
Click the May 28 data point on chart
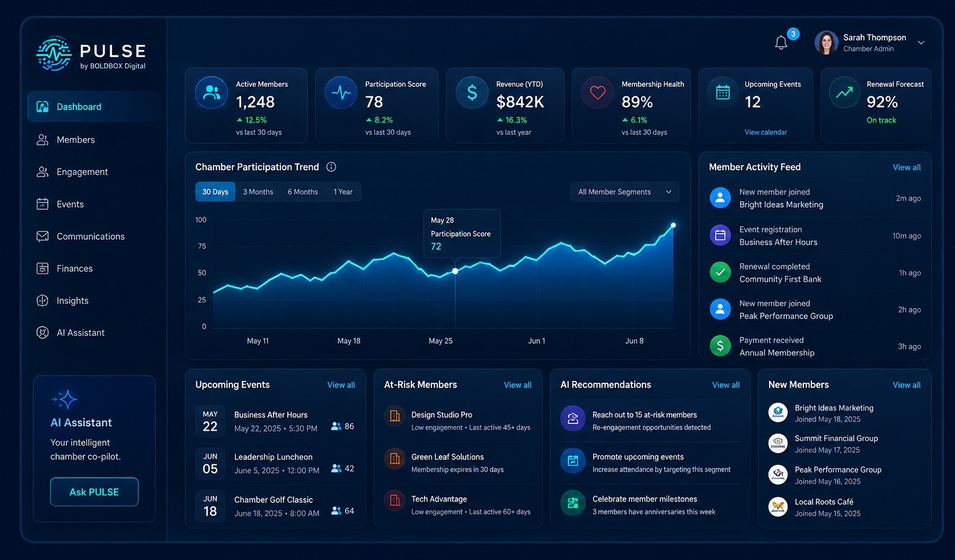coord(455,271)
